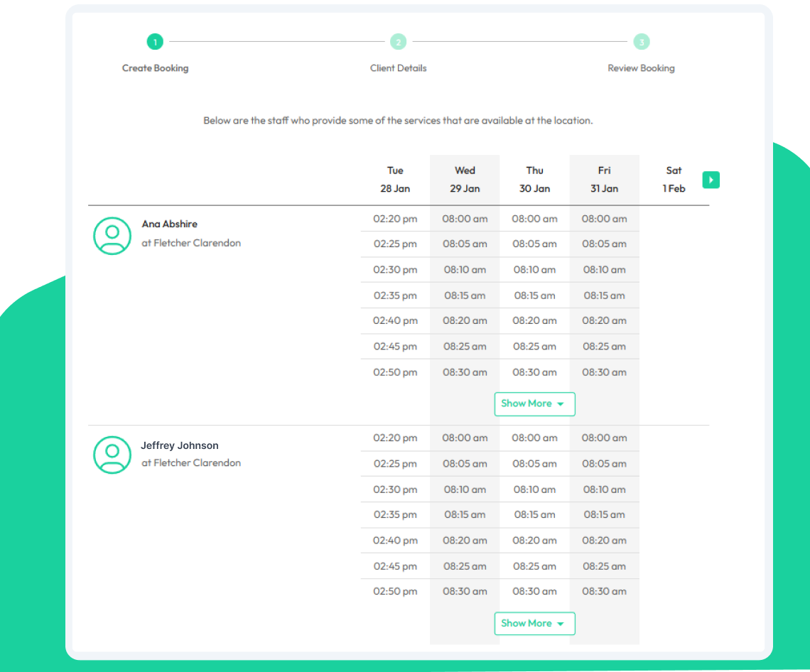Image resolution: width=810 pixels, height=672 pixels.
Task: Book Jeffrey Johnson Thursday 08:30 am
Action: [534, 592]
